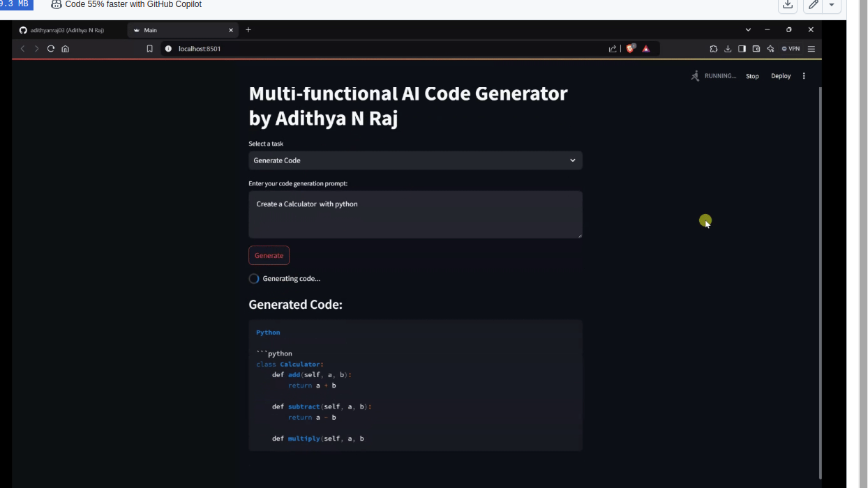Click the 'class Calculator:' code line
The height and width of the screenshot is (488, 868).
[x=290, y=365]
